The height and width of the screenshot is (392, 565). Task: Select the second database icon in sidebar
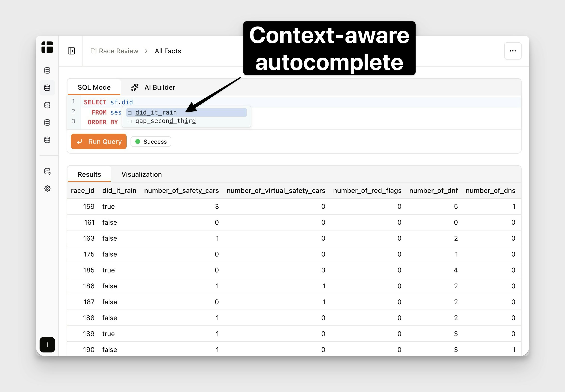coord(47,88)
